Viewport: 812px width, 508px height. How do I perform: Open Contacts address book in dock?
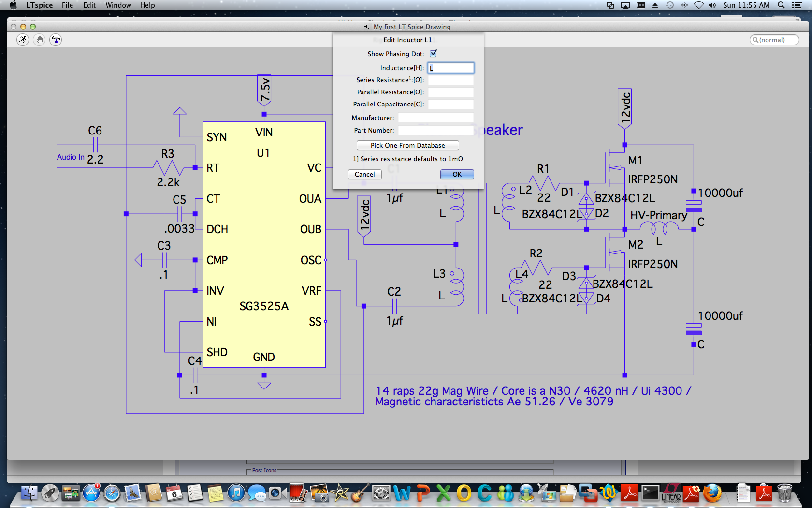coord(153,493)
